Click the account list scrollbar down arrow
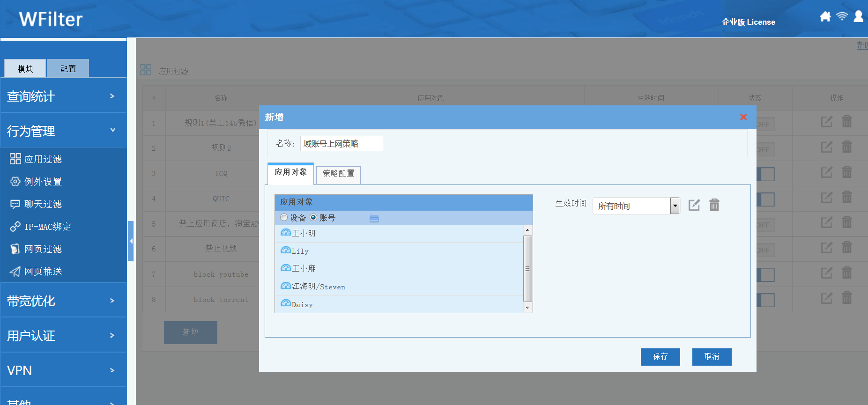 527,308
